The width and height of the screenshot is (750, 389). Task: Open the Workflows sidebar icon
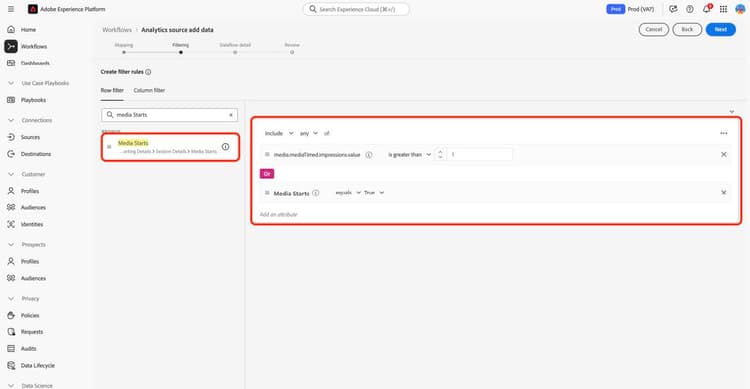11,46
